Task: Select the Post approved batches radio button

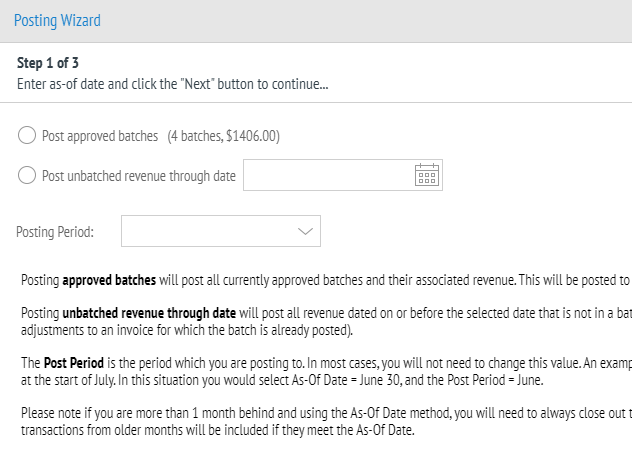Action: pyautogui.click(x=27, y=135)
